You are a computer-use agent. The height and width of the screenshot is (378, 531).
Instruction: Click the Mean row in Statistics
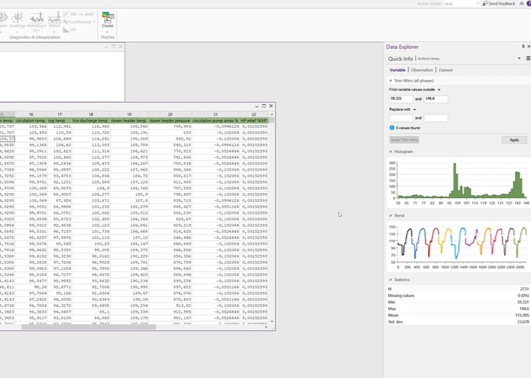tap(459, 315)
